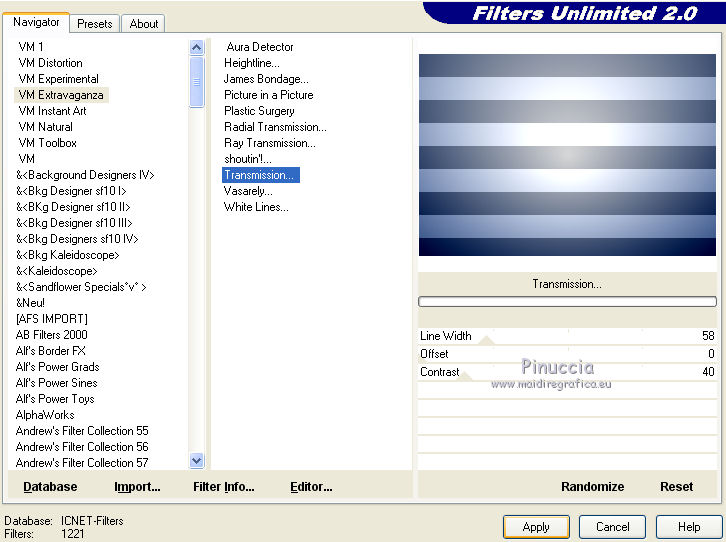The width and height of the screenshot is (726, 542).
Task: Select &<Kaleidoscope> category
Action: pos(57,271)
